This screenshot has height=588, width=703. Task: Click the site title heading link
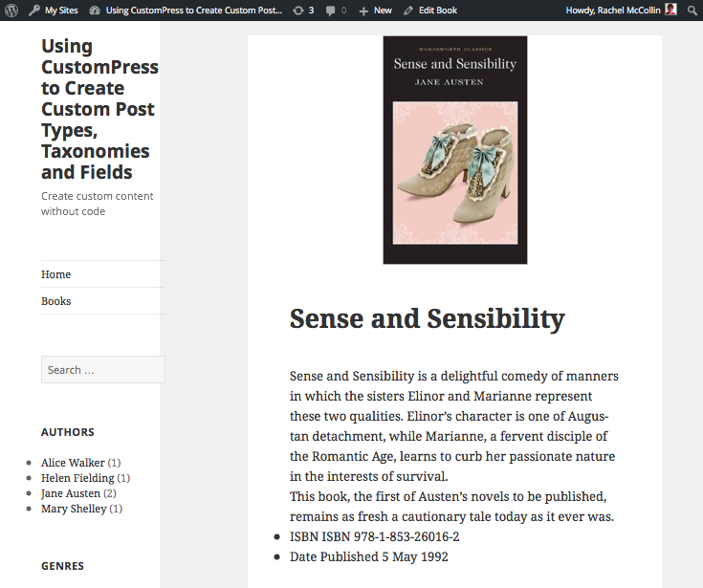tap(99, 109)
